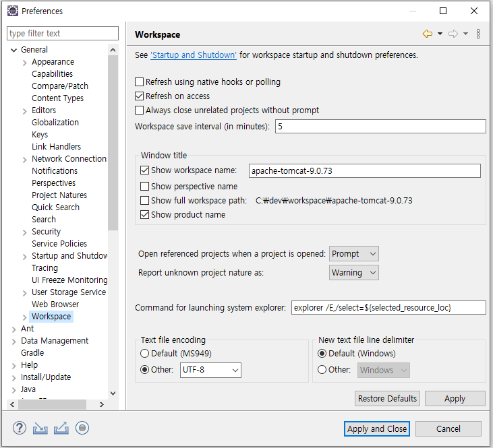
Task: Toggle Show product name checkbox
Action: pos(144,215)
